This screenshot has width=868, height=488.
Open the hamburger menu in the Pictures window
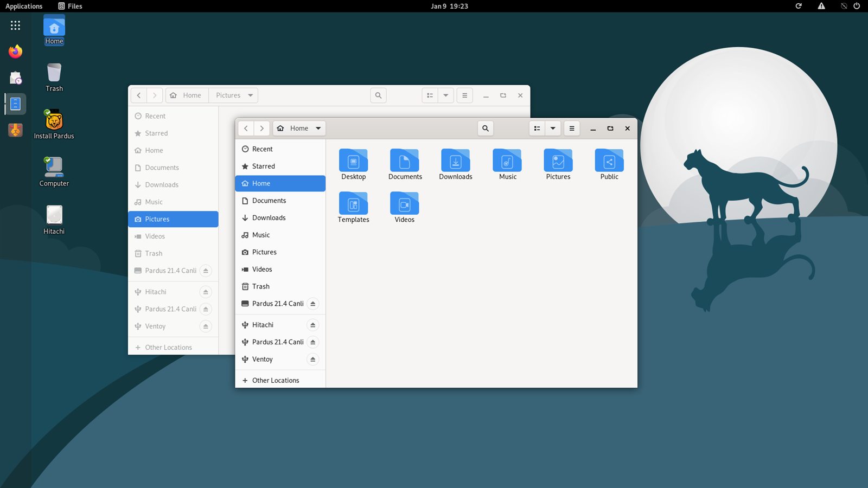pos(465,95)
